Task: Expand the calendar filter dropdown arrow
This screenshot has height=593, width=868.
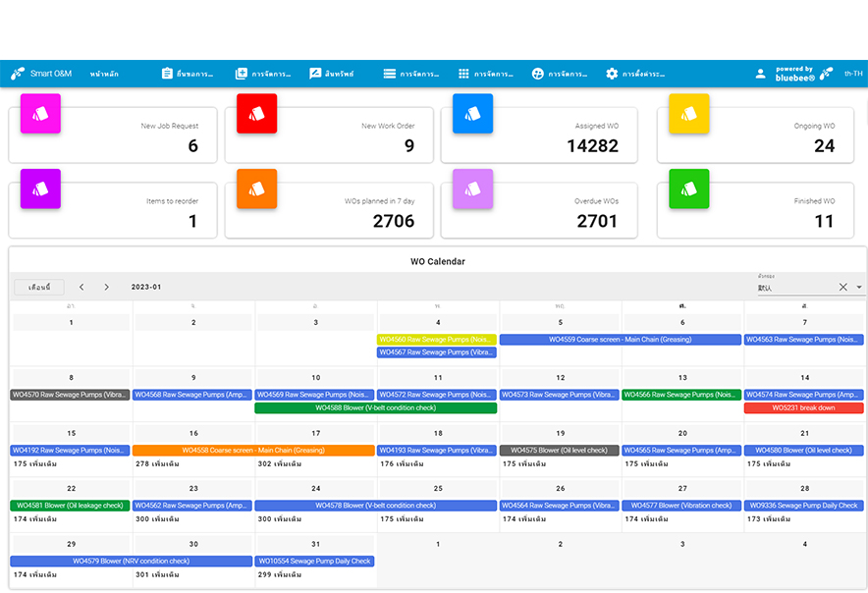Action: click(x=859, y=288)
